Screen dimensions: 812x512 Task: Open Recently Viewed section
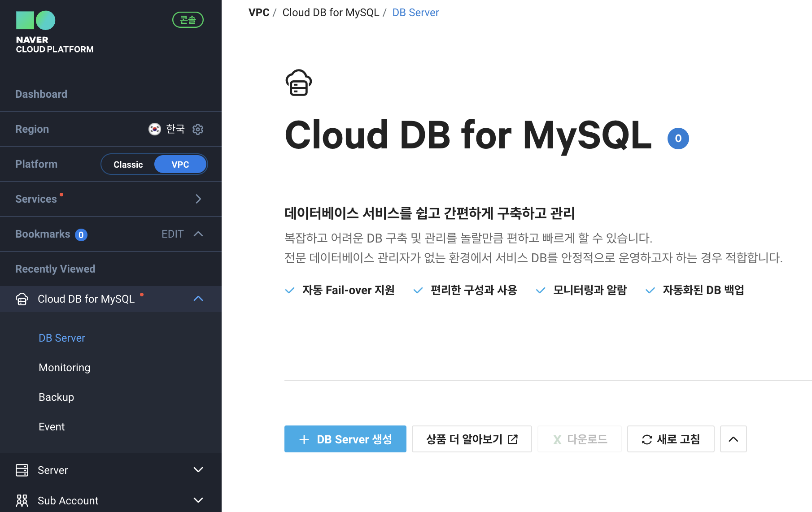[55, 269]
